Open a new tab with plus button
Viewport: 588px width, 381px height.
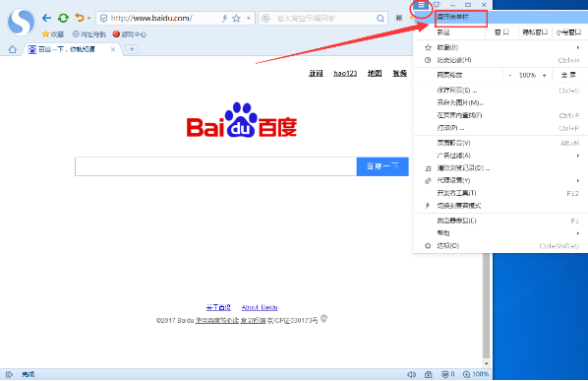click(132, 49)
